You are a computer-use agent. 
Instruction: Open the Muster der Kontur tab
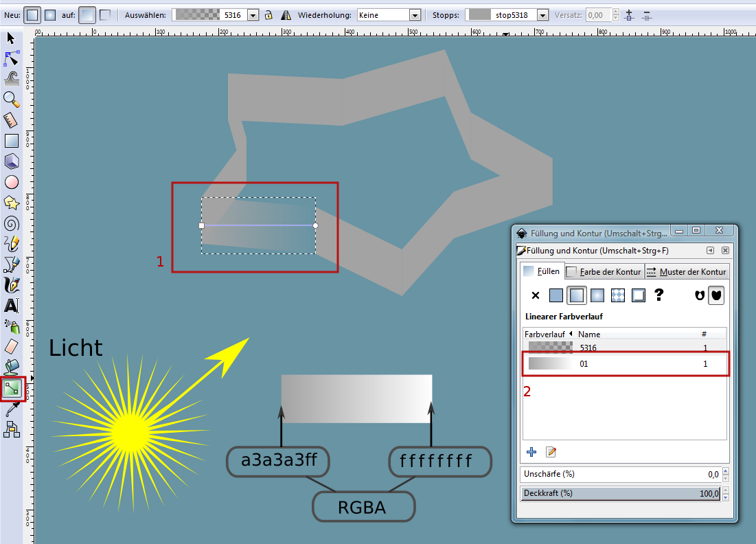(685, 271)
